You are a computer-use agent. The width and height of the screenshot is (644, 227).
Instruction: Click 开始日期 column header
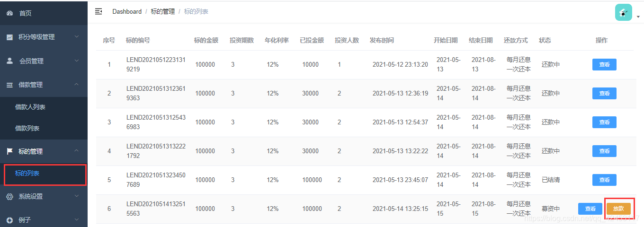click(x=446, y=40)
